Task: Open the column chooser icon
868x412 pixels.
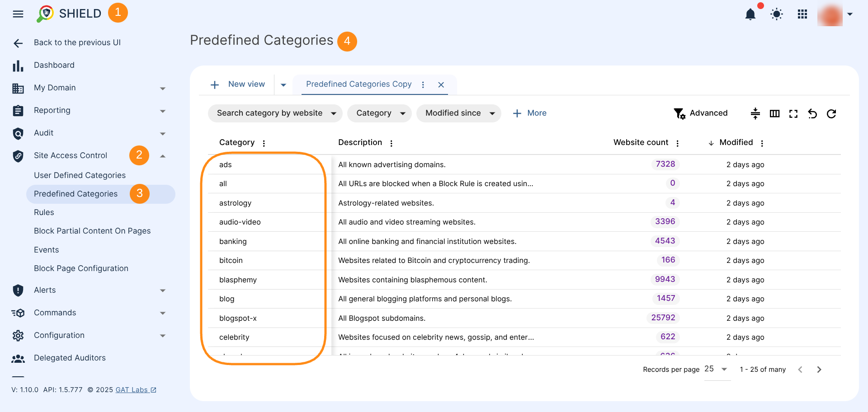Action: [x=775, y=114]
